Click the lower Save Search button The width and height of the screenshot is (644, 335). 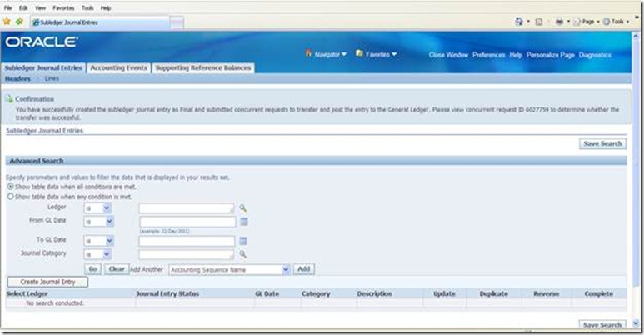[x=602, y=325]
